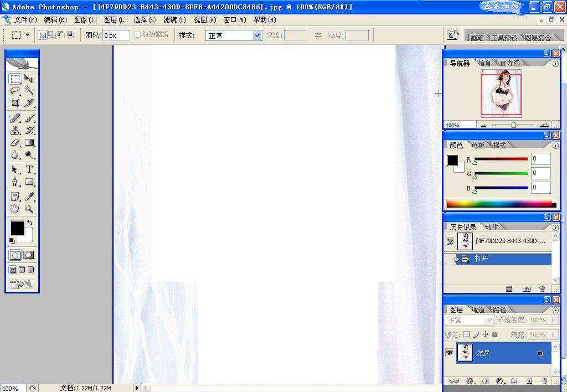
Task: Toggle Quick Mask mode button
Action: tap(29, 255)
